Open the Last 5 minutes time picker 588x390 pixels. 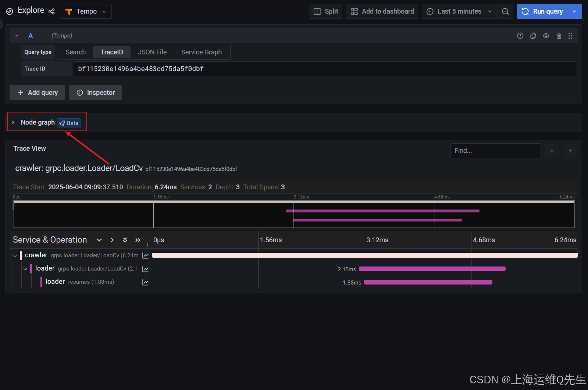[x=459, y=11]
